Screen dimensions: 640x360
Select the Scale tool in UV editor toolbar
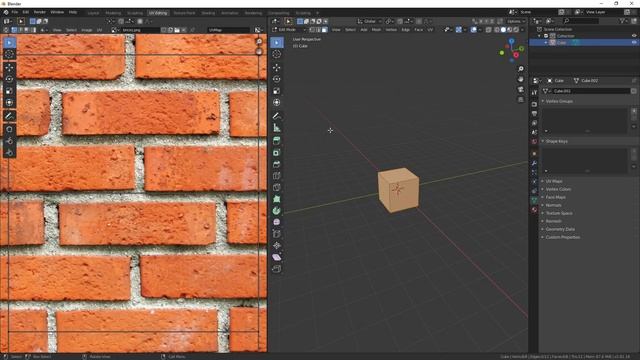click(9, 91)
